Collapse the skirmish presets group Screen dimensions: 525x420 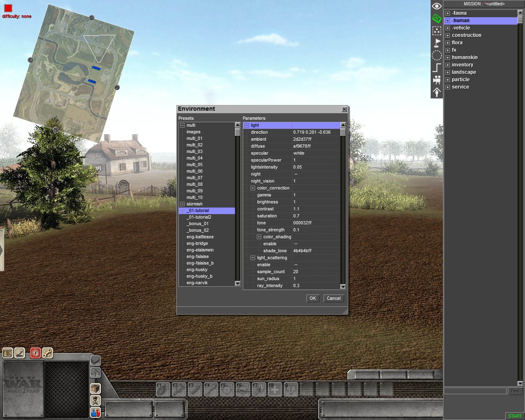[182, 204]
